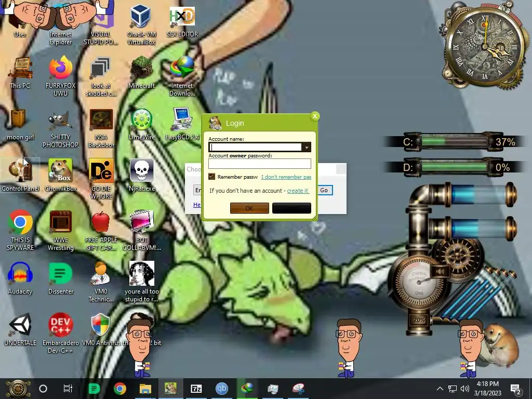Open the Chrome icon labeled THIS IS SPYWARE
The width and height of the screenshot is (532, 399).
[x=20, y=231]
